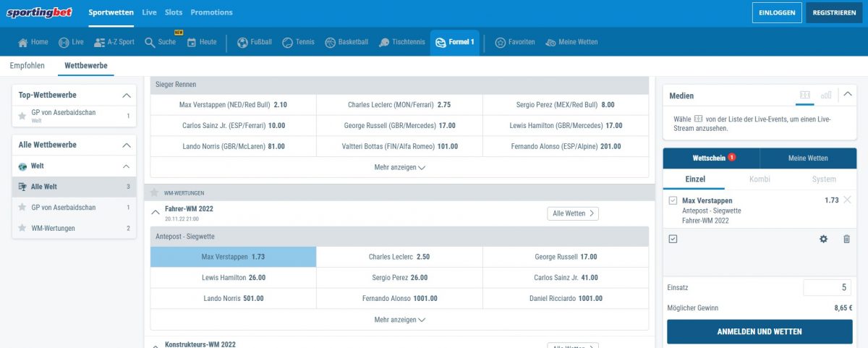The height and width of the screenshot is (348, 868).
Task: Select the Alle Welt sidebar row
Action: [74, 187]
